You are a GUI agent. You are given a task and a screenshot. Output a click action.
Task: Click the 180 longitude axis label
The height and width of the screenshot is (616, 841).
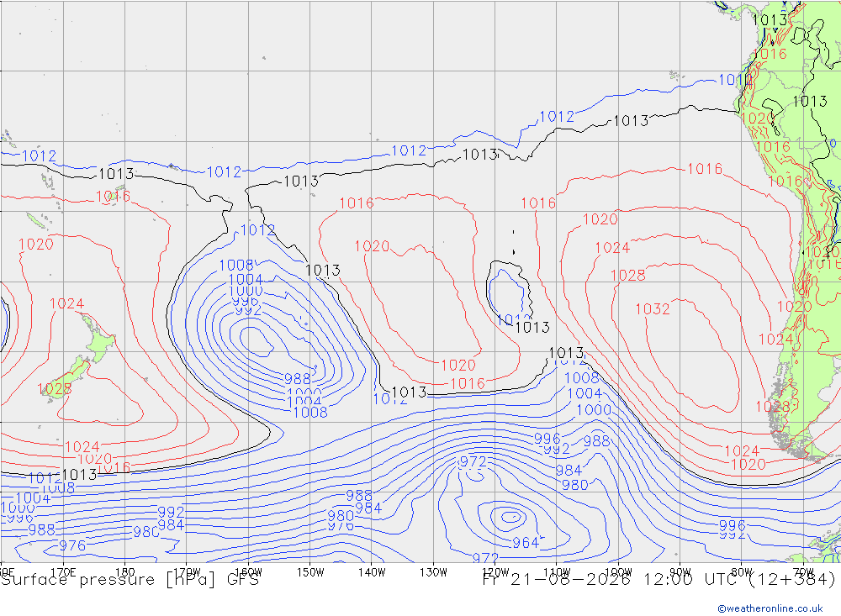click(124, 572)
